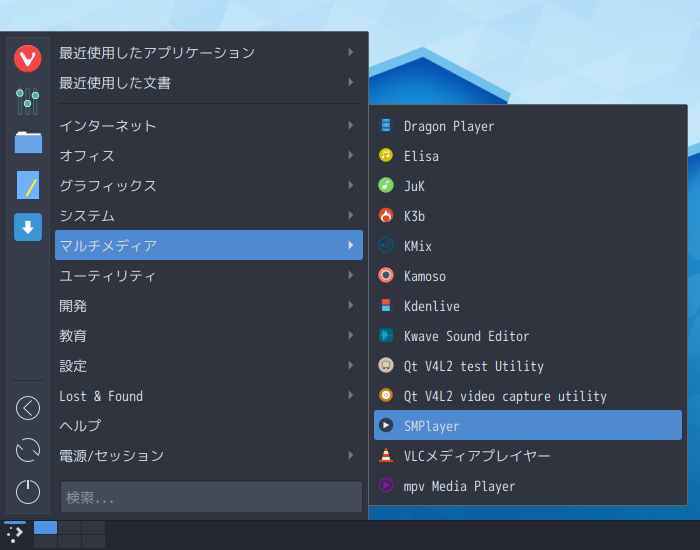The width and height of the screenshot is (700, 550).
Task: Launch K3b entry
Action: (x=528, y=215)
